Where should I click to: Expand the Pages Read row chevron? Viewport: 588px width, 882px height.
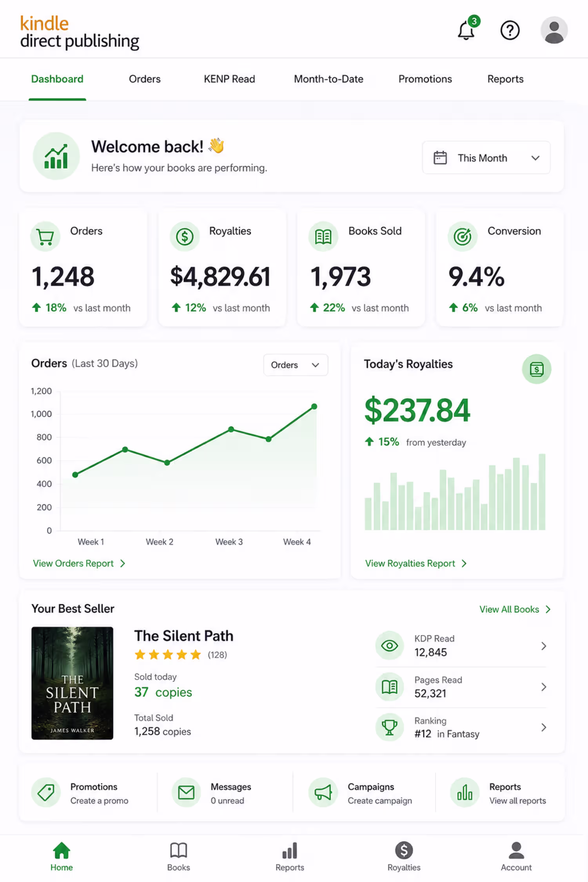(x=543, y=687)
